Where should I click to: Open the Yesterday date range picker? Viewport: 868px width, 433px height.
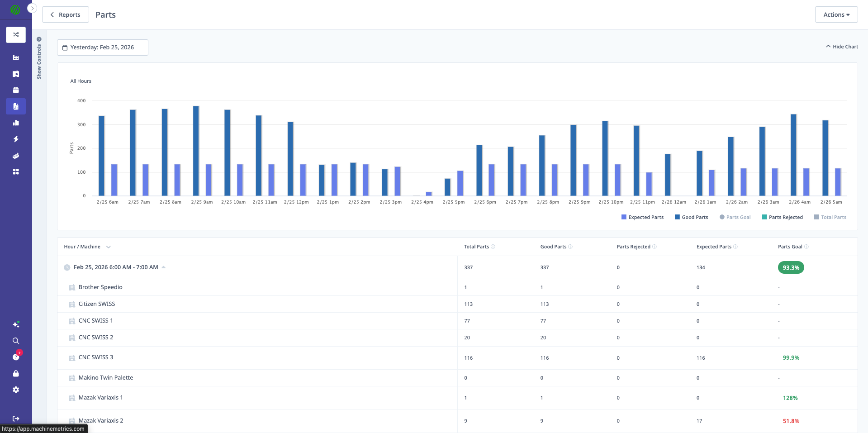point(102,48)
